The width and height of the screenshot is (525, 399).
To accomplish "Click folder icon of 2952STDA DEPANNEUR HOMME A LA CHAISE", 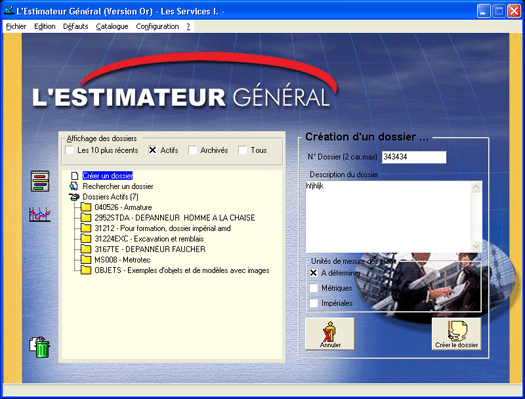I will [x=86, y=218].
